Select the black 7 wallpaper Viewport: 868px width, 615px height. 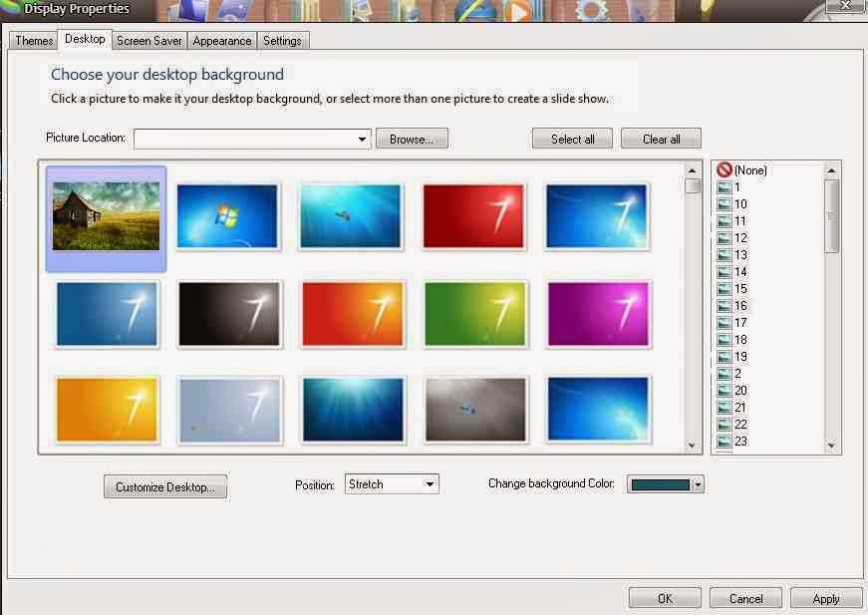coord(229,314)
